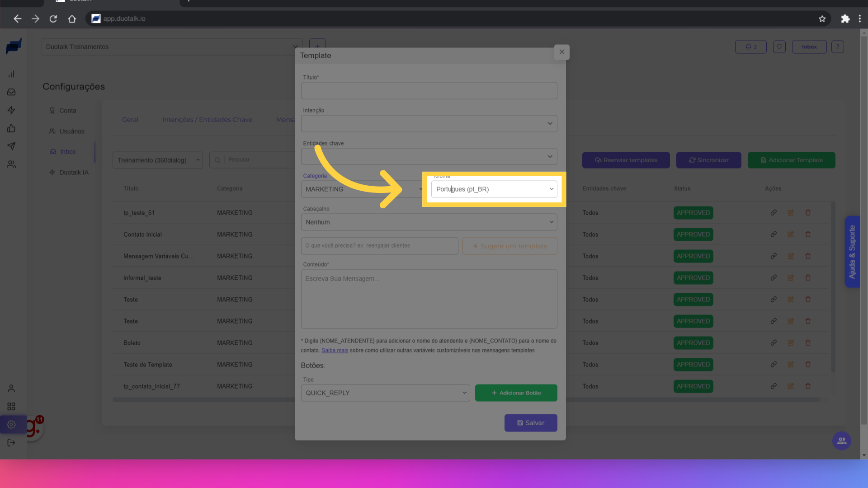Screen dimensions: 868x488
Task: Open the notifications bell with 2 alerts
Action: pos(750,47)
